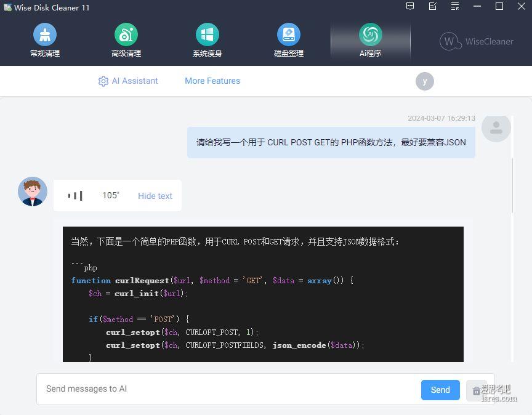The width and height of the screenshot is (532, 415).
Task: Click the ```php code fence line
Action: [84, 267]
